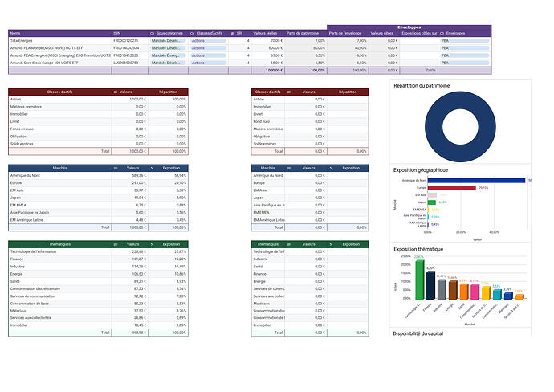This screenshot has height=392, width=554.
Task: Click the currency icon in left blue Marchés table header
Action: coord(115,168)
